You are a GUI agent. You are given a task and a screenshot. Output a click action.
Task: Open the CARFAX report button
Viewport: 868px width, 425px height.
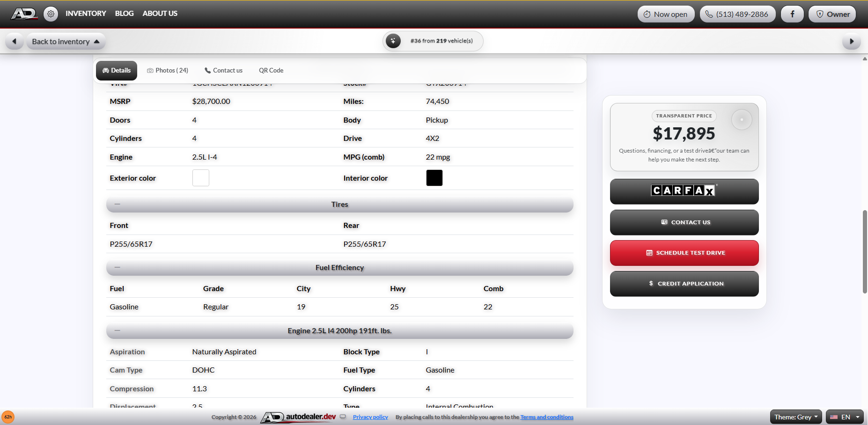coord(684,191)
